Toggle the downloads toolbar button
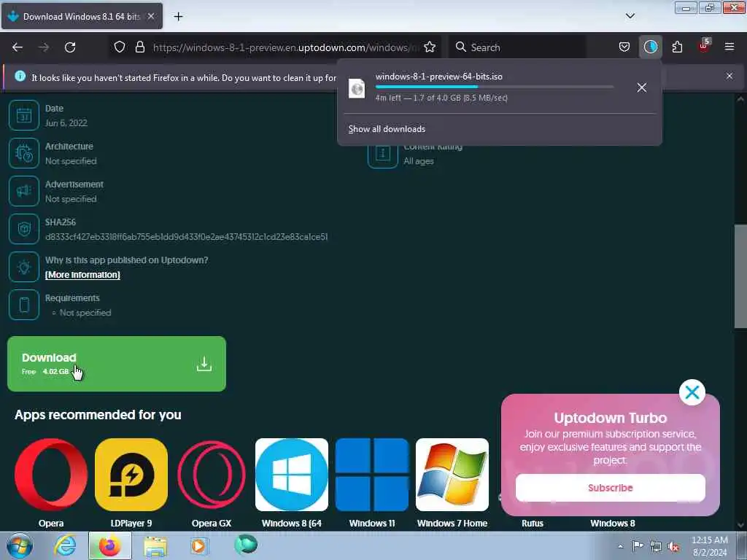The height and width of the screenshot is (560, 747). pyautogui.click(x=650, y=47)
